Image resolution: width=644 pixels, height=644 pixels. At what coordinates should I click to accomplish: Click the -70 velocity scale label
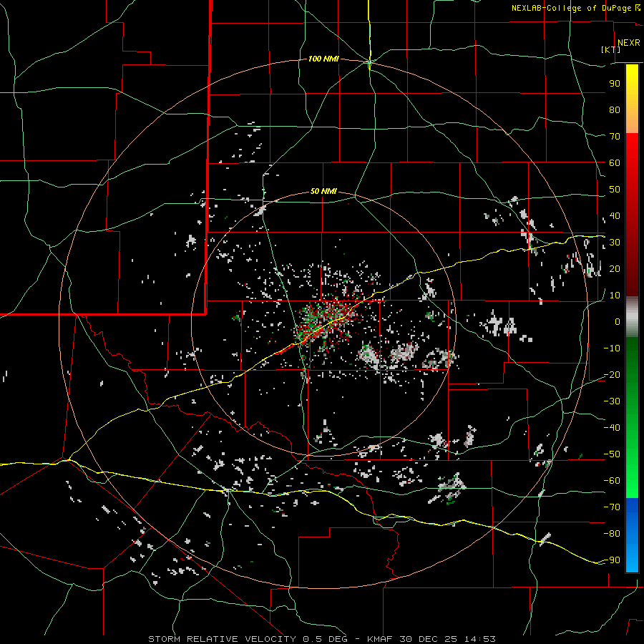point(612,507)
